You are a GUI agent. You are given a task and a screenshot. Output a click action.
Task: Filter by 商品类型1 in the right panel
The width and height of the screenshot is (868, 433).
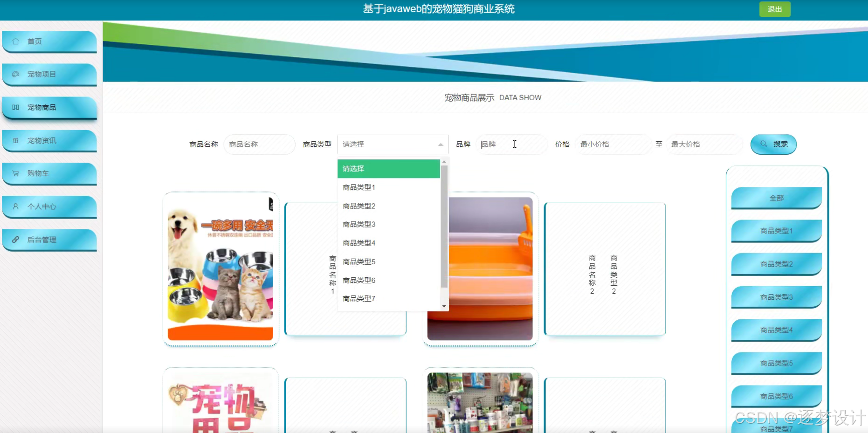coord(777,231)
